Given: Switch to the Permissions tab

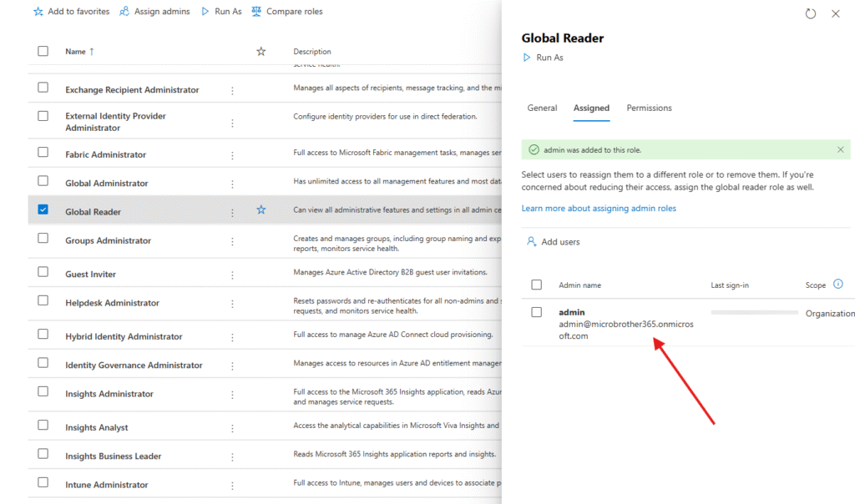Looking at the screenshot, I should (x=649, y=108).
